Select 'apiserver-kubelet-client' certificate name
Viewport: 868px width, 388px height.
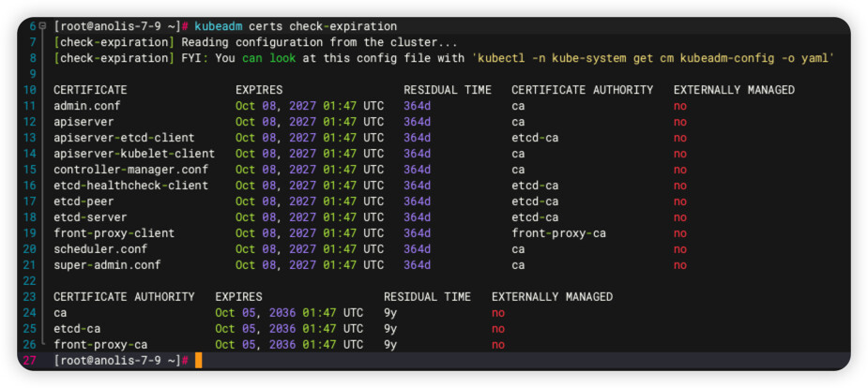click(x=134, y=154)
